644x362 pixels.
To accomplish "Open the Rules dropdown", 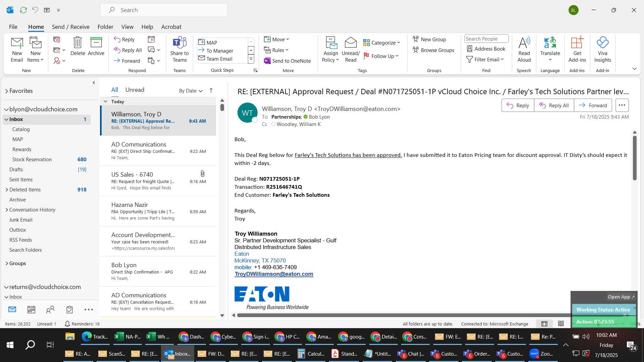I will pos(276,50).
